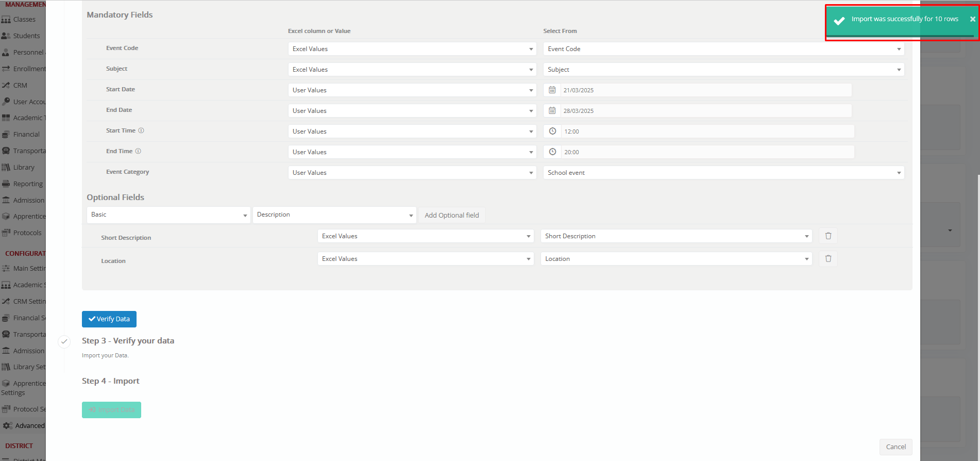Viewport: 980px width, 461px height.
Task: Click the Cancel button
Action: 895,447
